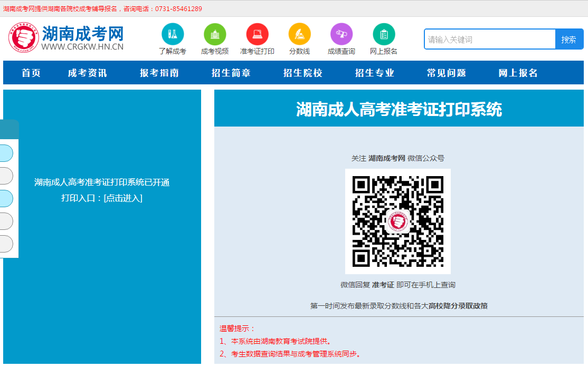This screenshot has width=588, height=377.
Task: Click the 分数线 text label
Action: click(300, 51)
